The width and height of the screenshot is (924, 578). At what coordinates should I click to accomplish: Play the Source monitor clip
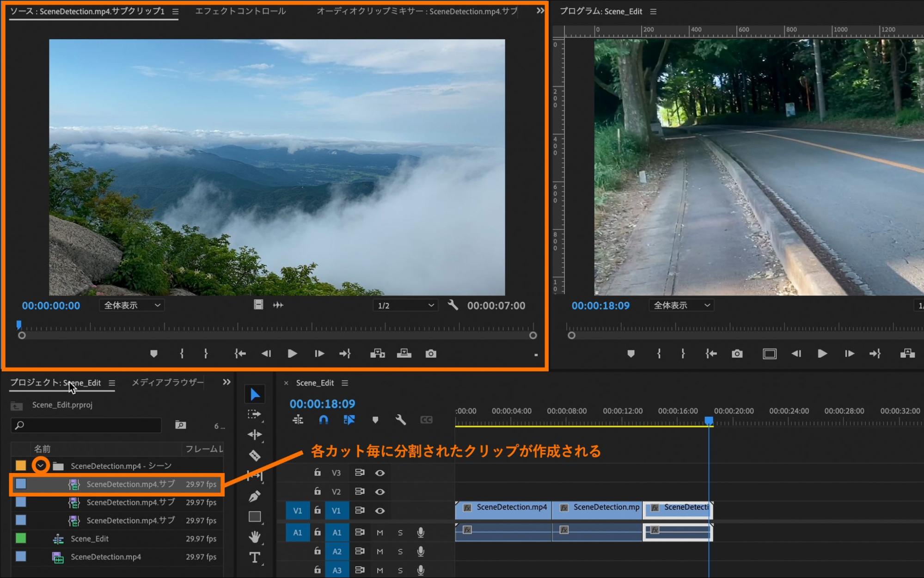click(292, 354)
